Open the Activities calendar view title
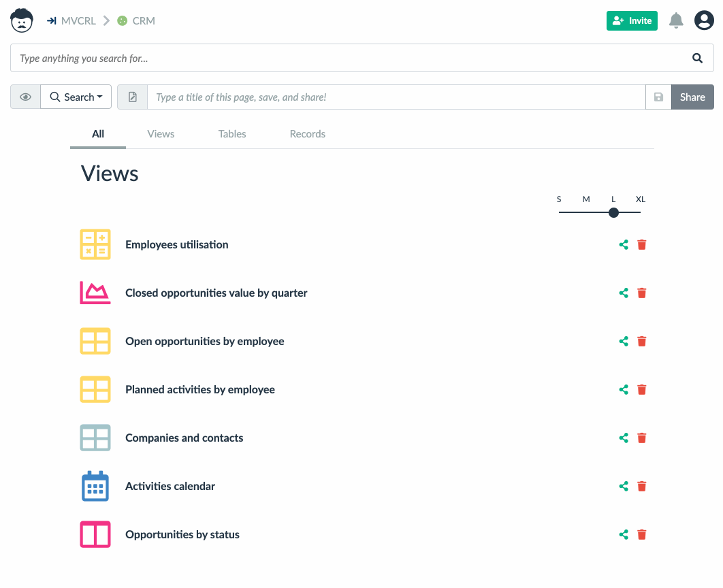 point(170,486)
